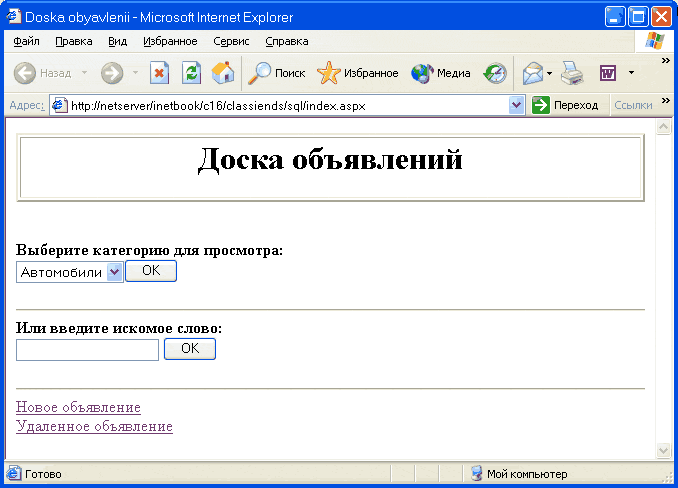Open the Удаленное объявление link
This screenshot has width=678, height=488.
[94, 426]
